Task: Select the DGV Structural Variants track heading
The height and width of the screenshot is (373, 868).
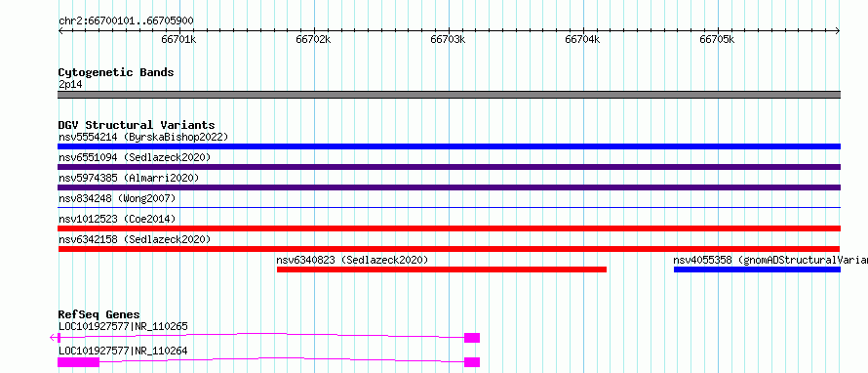Action: 137,125
